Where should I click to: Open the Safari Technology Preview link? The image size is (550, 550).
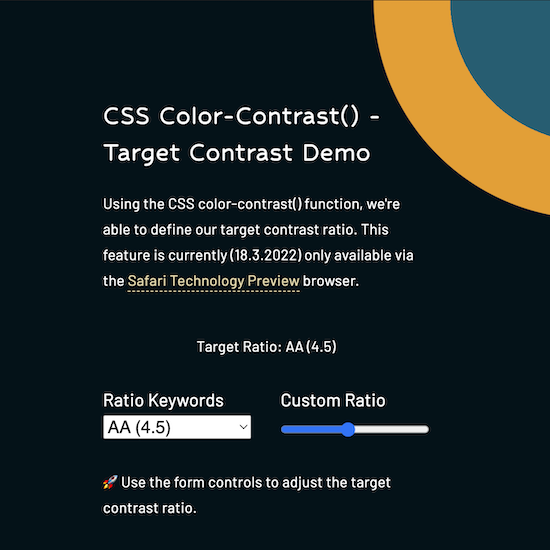pyautogui.click(x=213, y=281)
